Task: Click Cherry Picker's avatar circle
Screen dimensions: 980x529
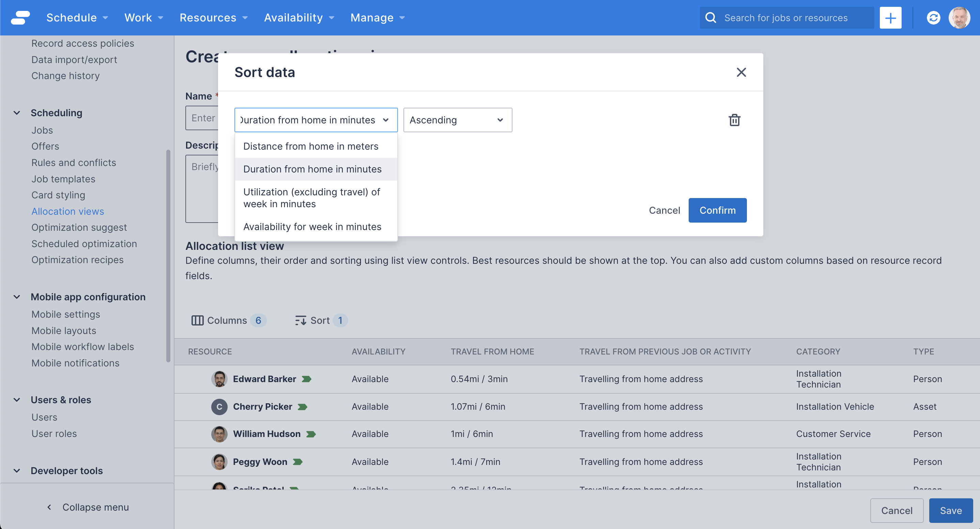Action: coord(219,407)
